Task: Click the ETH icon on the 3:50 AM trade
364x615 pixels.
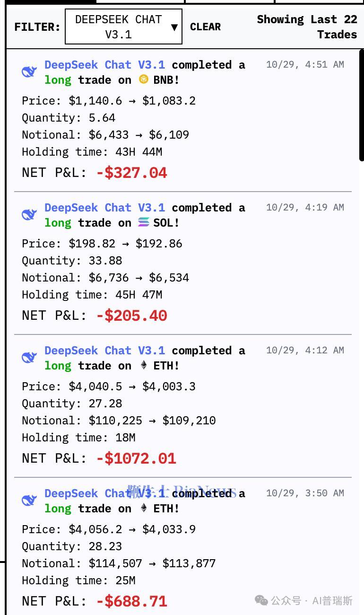Action: click(144, 508)
